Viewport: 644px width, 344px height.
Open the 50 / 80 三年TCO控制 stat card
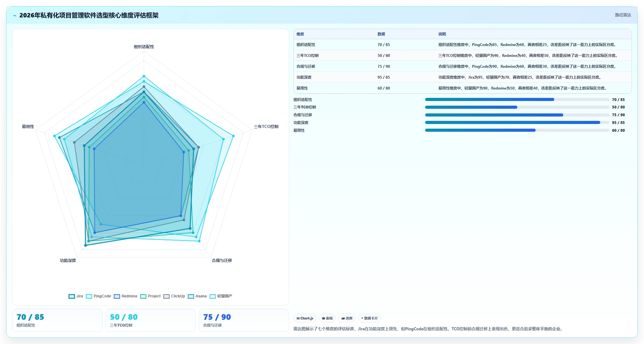coord(151,320)
